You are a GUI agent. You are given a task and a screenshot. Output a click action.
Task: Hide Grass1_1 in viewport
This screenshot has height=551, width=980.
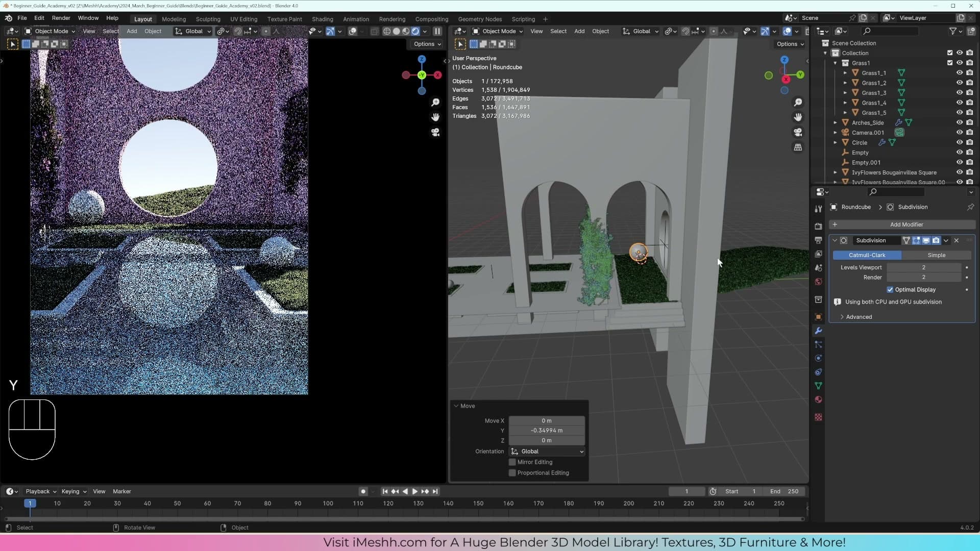pos(960,73)
